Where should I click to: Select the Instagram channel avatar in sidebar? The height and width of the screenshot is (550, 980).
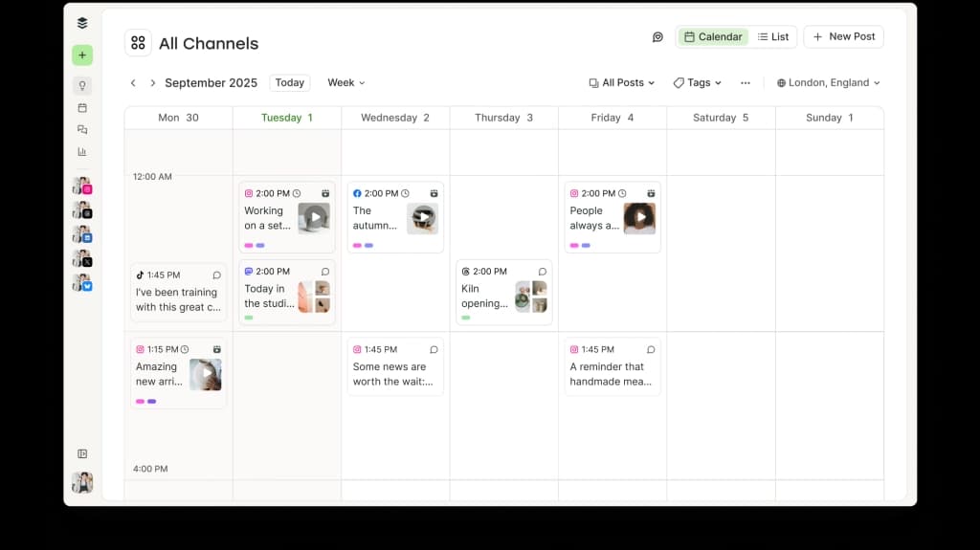click(x=82, y=186)
